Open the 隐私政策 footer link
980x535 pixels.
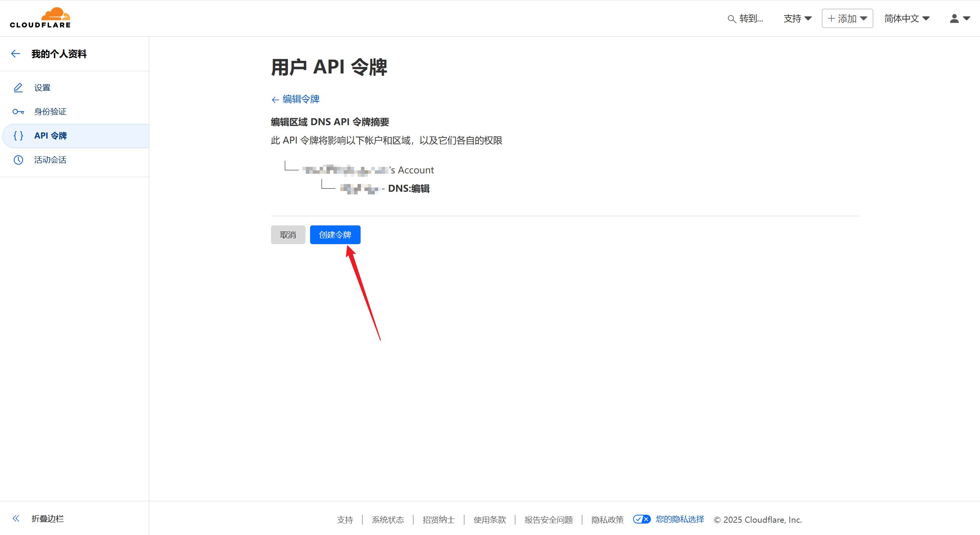[608, 520]
